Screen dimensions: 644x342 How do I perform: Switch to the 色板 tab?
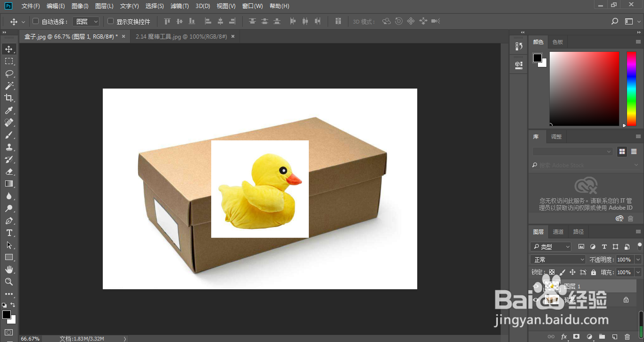[558, 42]
